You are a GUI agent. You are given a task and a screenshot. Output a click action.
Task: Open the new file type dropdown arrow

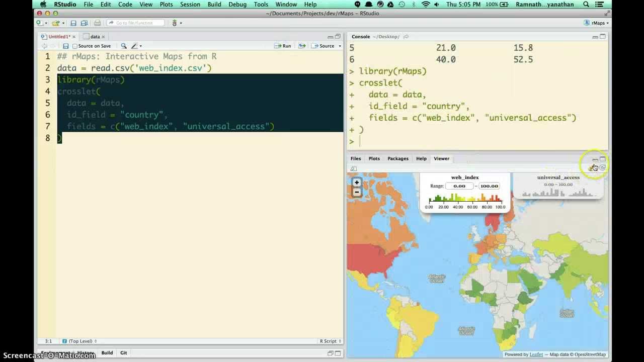pyautogui.click(x=45, y=23)
